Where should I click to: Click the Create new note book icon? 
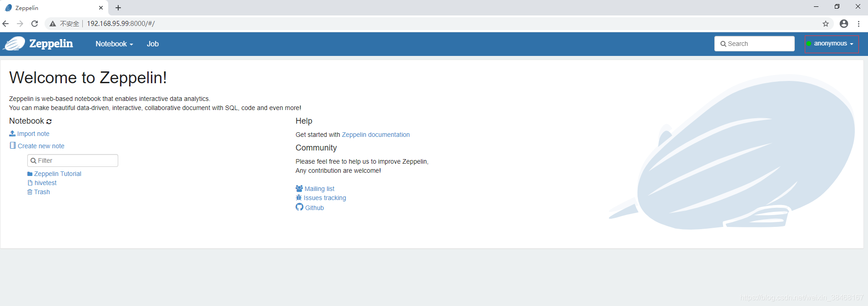(x=13, y=145)
